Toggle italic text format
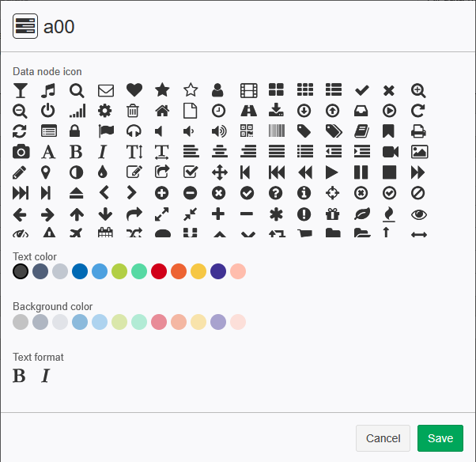Screen dimensions: 476x462 [46, 376]
